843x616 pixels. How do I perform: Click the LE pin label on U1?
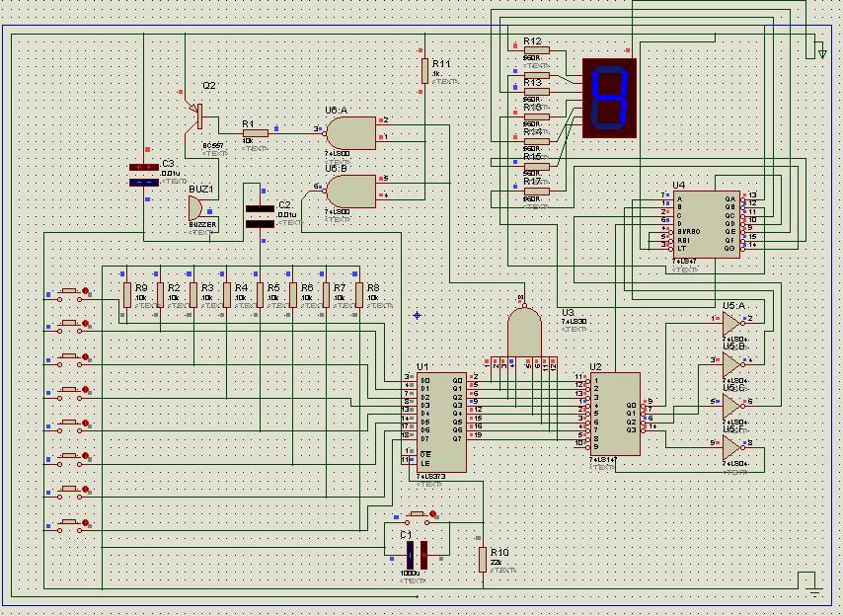pos(425,463)
